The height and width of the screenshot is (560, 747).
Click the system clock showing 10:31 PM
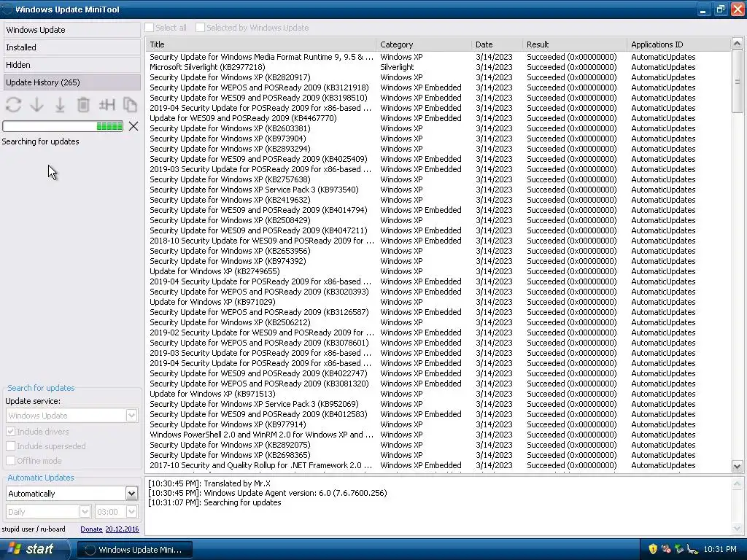tap(720, 549)
